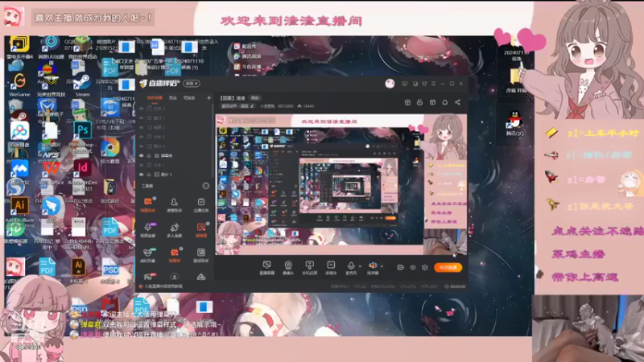Screen dimensions: 644x362
Task: Open the WeGame desktop shortcut
Action: click(19, 85)
